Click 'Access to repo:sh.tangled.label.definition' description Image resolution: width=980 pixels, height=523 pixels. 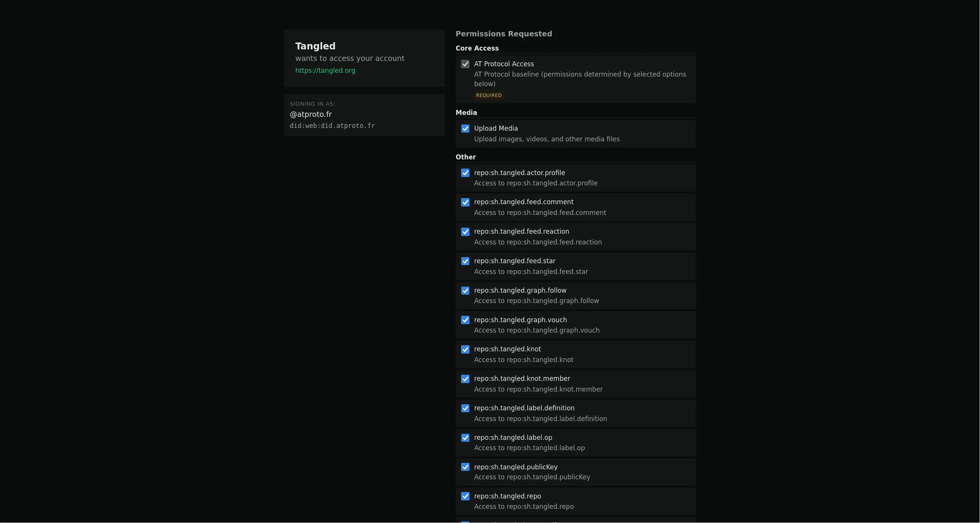pos(540,419)
